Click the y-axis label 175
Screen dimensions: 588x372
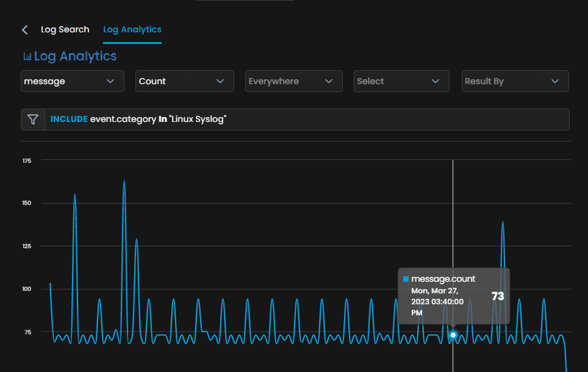[x=27, y=161]
